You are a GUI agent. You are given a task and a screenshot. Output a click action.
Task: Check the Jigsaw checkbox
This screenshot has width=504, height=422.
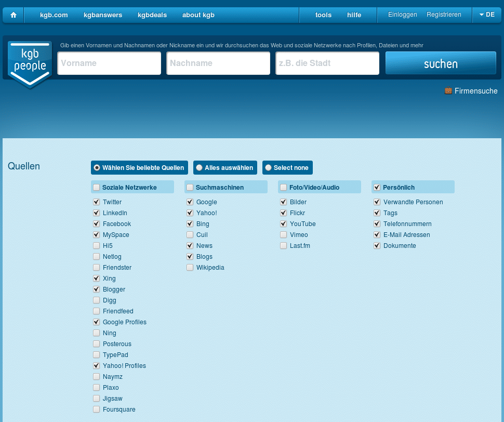coord(97,399)
